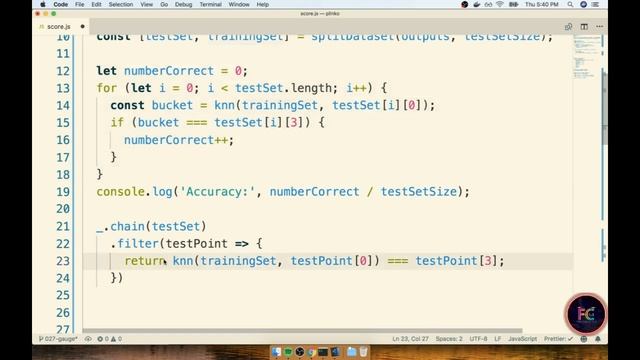Click line number 23 in gutter
The width and height of the screenshot is (640, 360).
63,261
